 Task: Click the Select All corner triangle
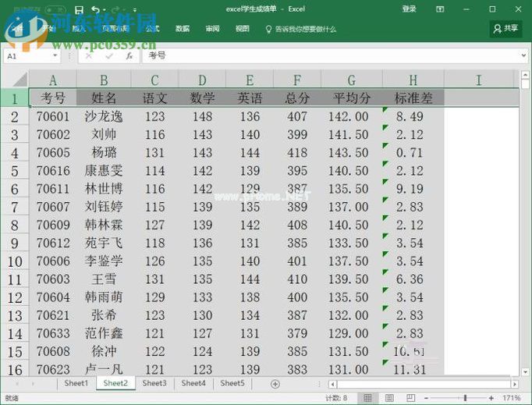pos(20,80)
